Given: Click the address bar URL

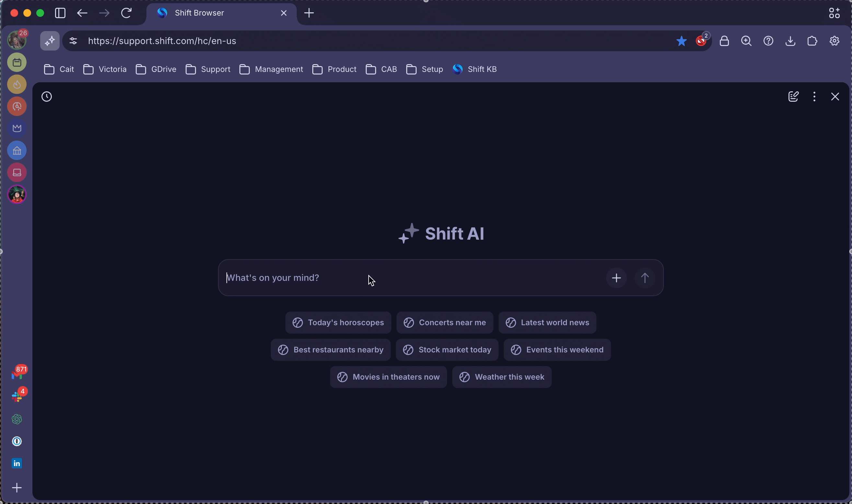Looking at the screenshot, I should tap(162, 41).
